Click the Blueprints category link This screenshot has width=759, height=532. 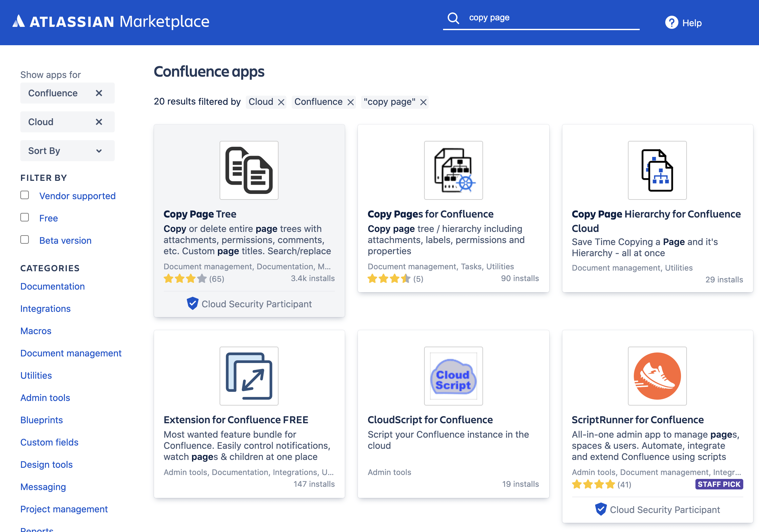41,420
